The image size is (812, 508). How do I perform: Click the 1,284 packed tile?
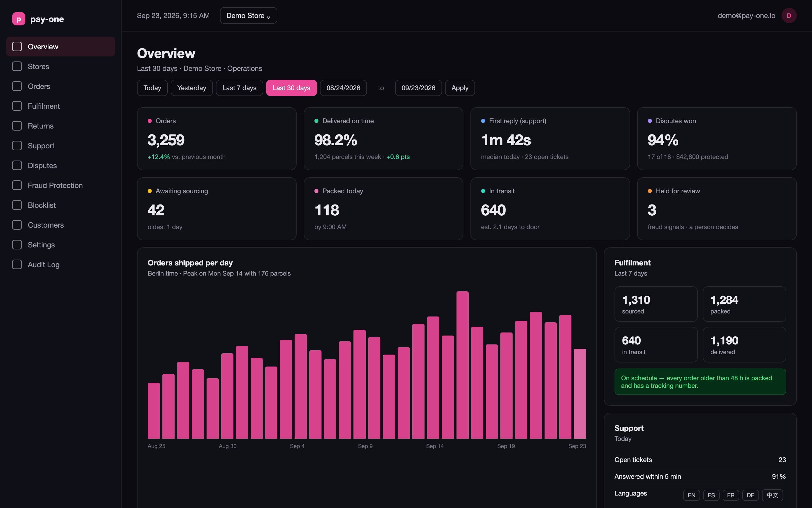point(744,304)
